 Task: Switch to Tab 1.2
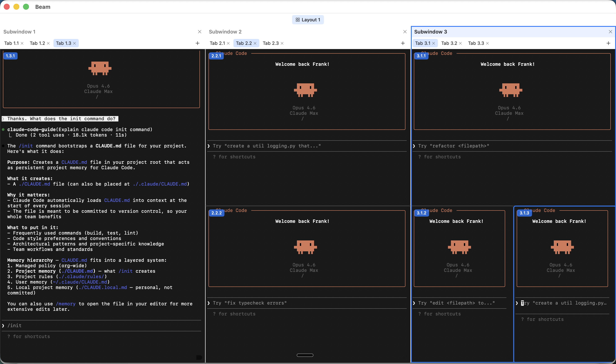[37, 43]
